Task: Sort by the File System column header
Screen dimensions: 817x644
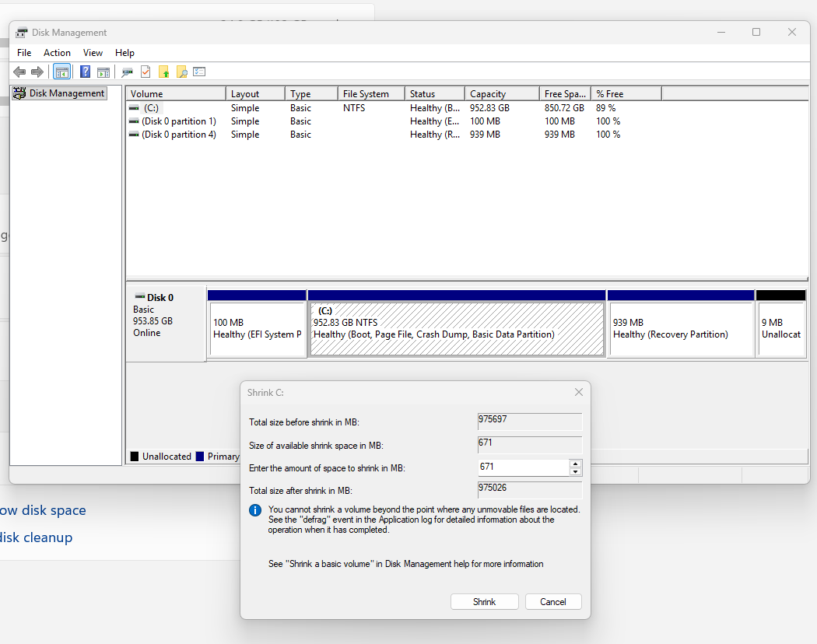Action: click(x=371, y=94)
